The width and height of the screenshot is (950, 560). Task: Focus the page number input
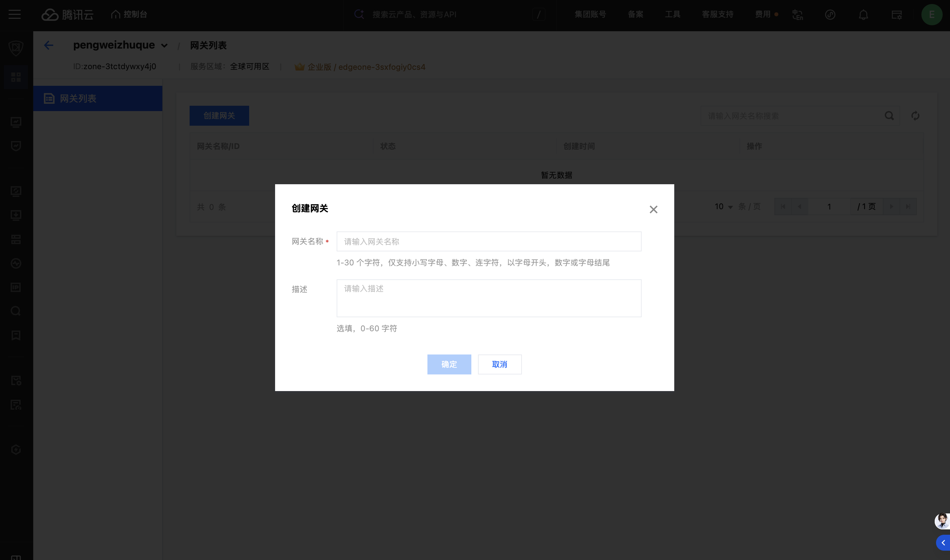tap(829, 207)
